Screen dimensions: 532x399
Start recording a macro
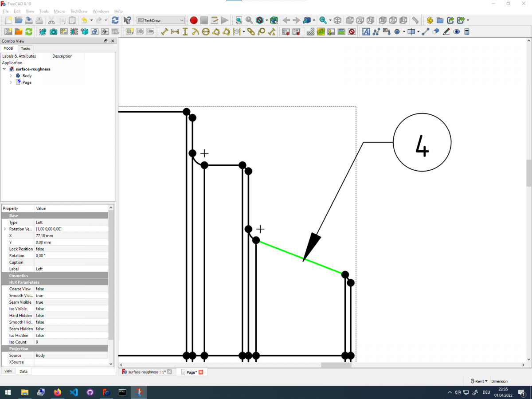tap(194, 20)
